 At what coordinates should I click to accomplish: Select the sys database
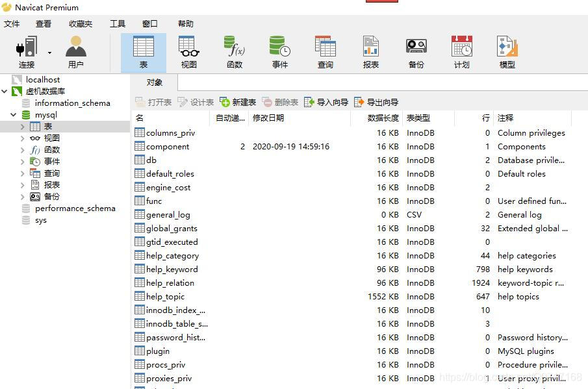tap(41, 220)
